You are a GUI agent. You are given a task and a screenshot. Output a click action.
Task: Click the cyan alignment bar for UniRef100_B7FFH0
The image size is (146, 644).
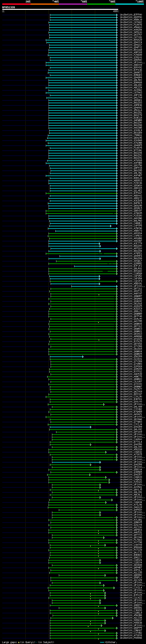[x=83, y=15]
